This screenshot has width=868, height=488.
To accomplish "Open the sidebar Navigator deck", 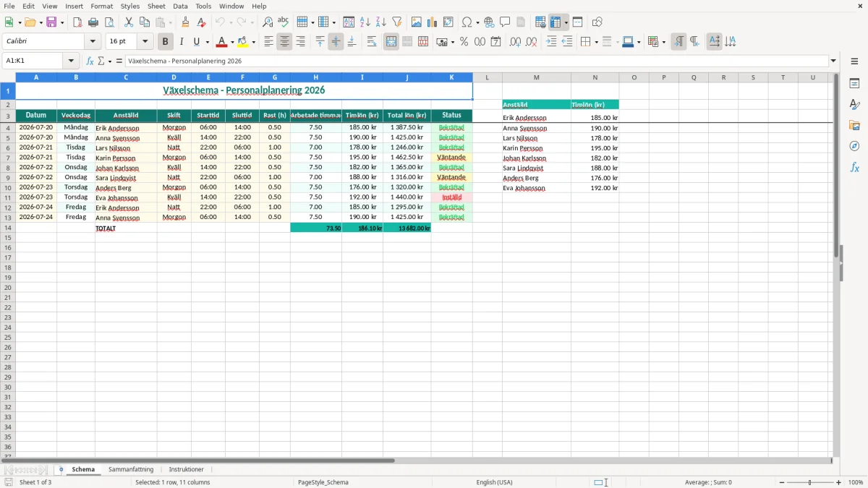I will click(x=854, y=146).
